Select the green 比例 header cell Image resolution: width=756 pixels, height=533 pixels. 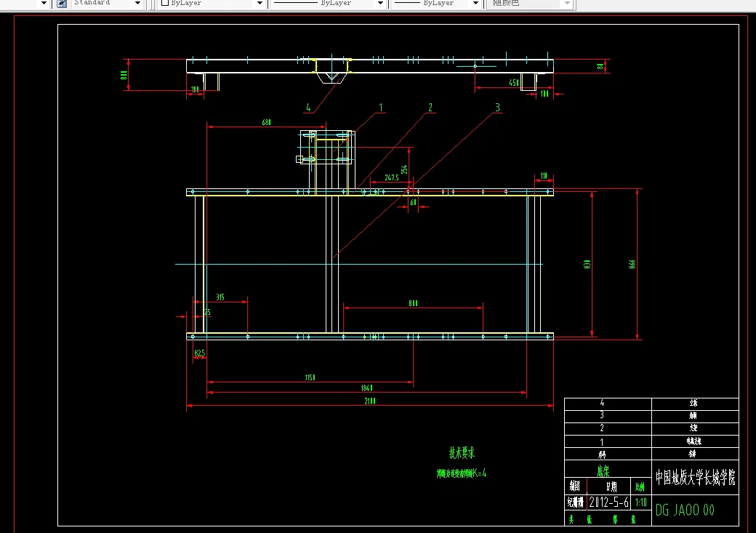click(x=640, y=486)
